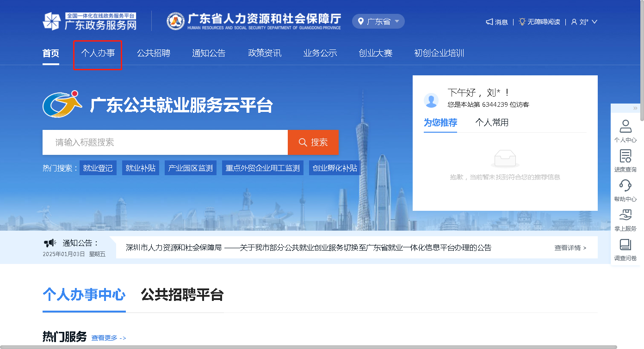Go to the 首页 tab
Screen dimensions: 644x349
(x=51, y=53)
